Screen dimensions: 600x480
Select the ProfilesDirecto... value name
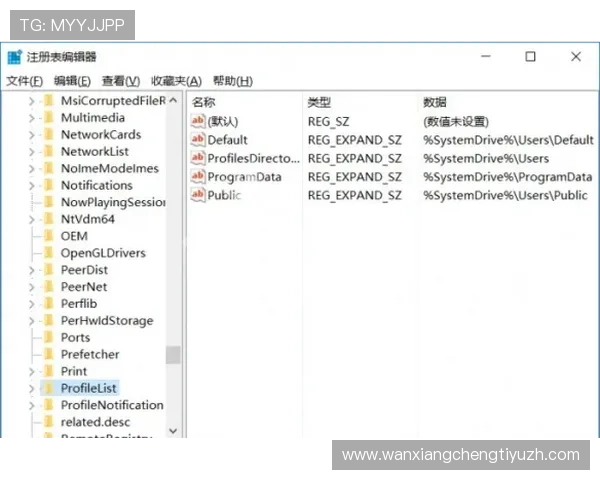pos(254,158)
